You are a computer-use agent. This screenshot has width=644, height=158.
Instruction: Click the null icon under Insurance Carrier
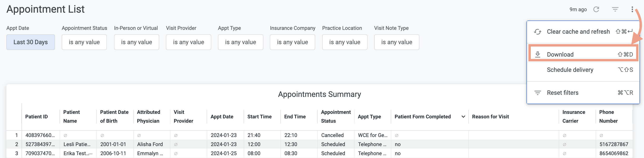[x=565, y=135]
